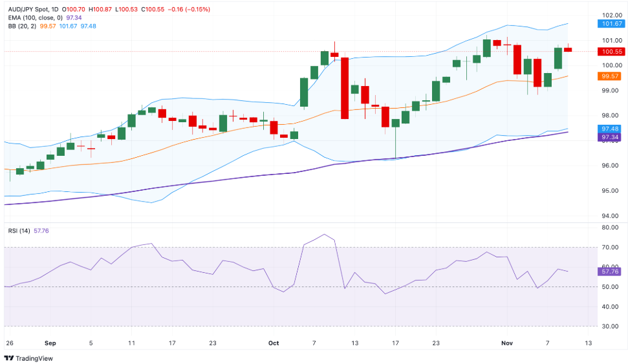Click the -0.16 (-0.15%) change value
This screenshot has width=628, height=364.
(x=189, y=10)
